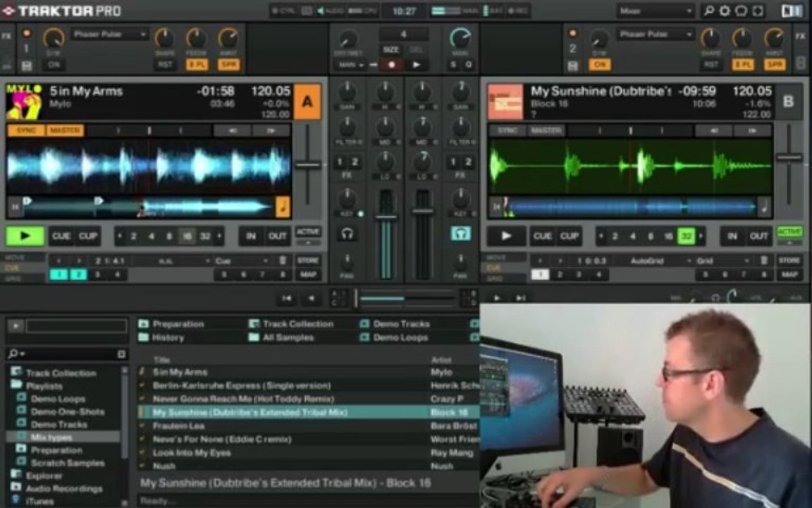Screen dimensions: 812x508
Task: Open the Demo Loops favorite folder
Action: pyautogui.click(x=394, y=337)
